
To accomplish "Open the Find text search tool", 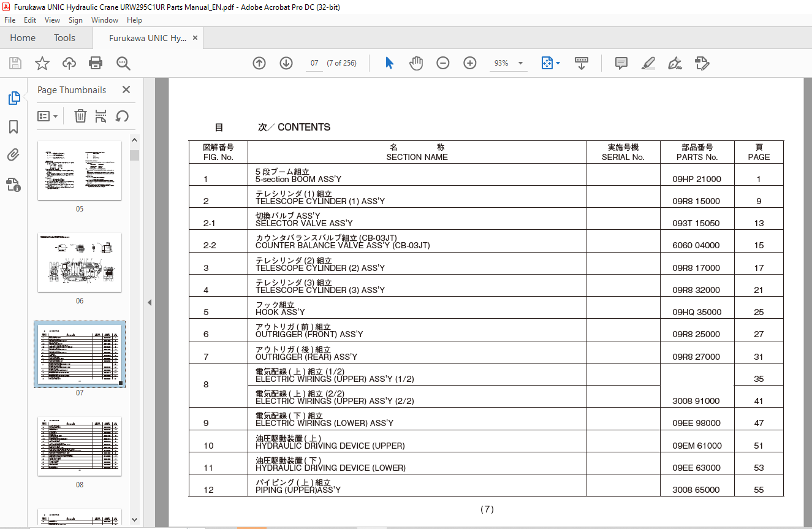I will [123, 63].
